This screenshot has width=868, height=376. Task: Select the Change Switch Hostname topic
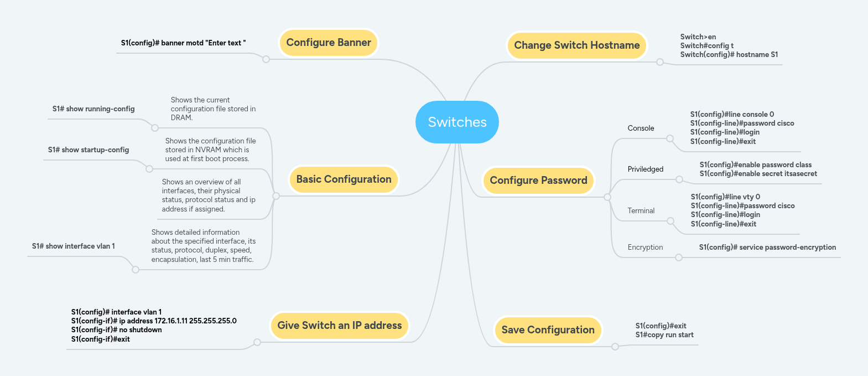[577, 45]
